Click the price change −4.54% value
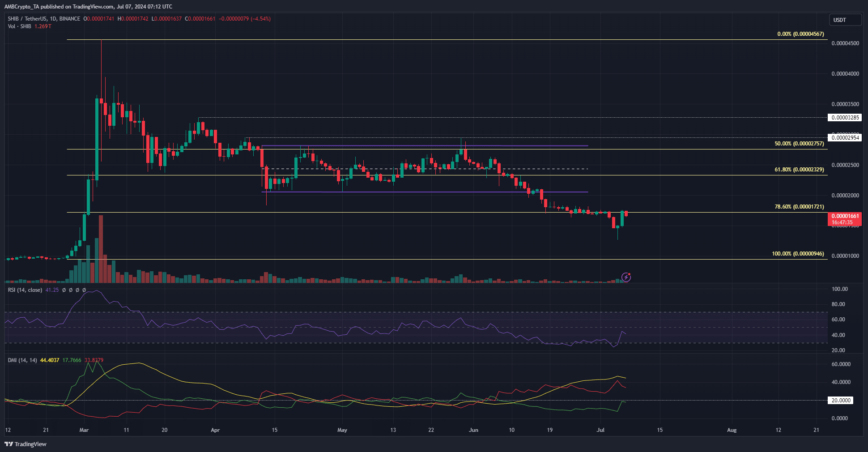 click(261, 19)
